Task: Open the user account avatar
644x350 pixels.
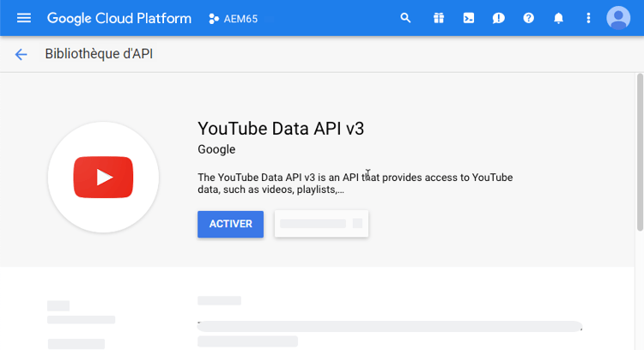Action: pyautogui.click(x=618, y=18)
